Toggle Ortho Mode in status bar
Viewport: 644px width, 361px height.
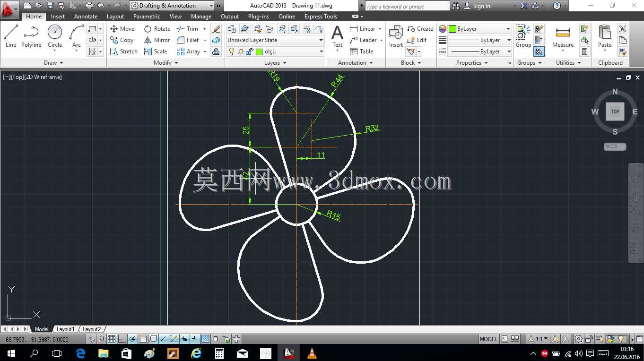pos(122,339)
